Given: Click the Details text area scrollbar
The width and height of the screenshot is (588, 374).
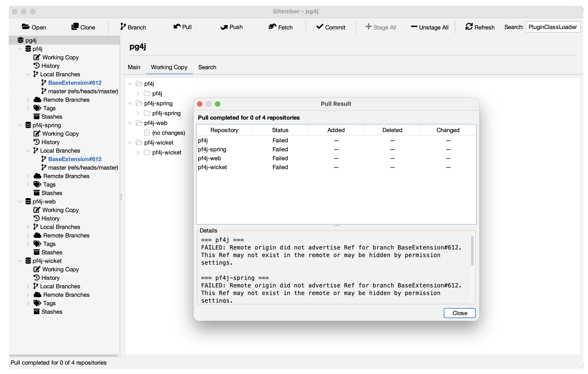Looking at the screenshot, I should point(472,251).
